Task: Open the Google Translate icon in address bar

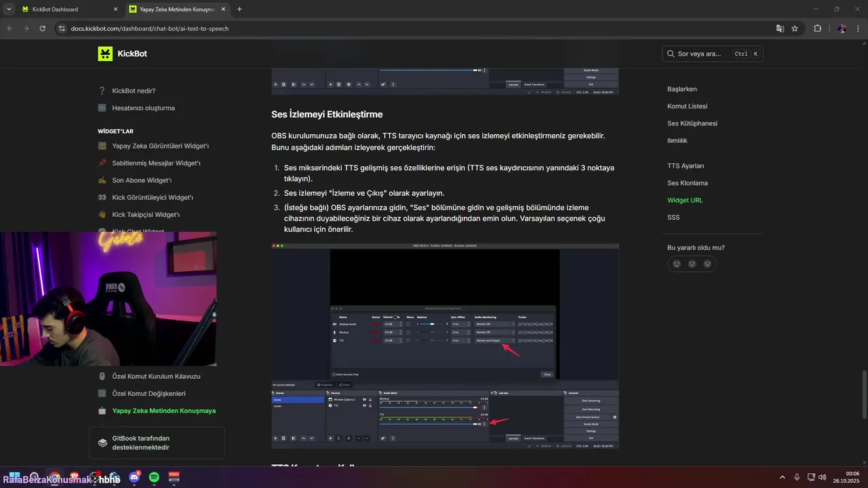Action: (x=780, y=28)
